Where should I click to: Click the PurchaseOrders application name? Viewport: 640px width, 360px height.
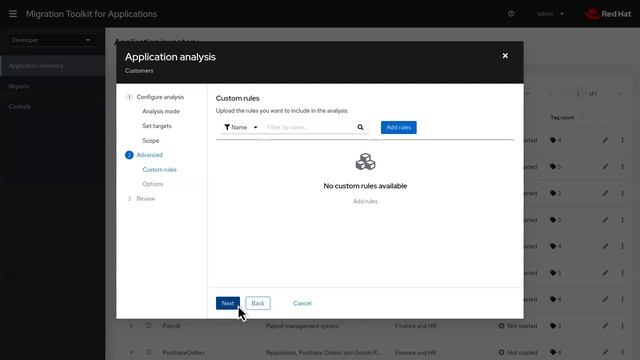184,352
